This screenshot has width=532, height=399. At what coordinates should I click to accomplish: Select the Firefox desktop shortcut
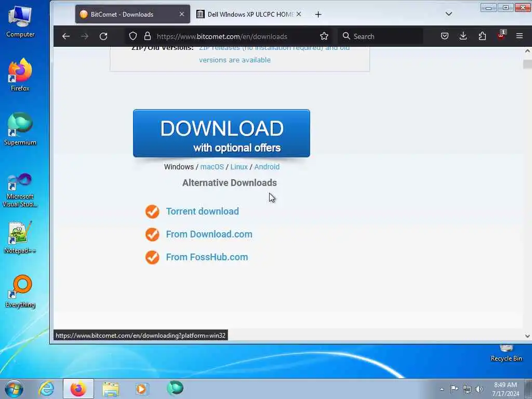[x=20, y=75]
